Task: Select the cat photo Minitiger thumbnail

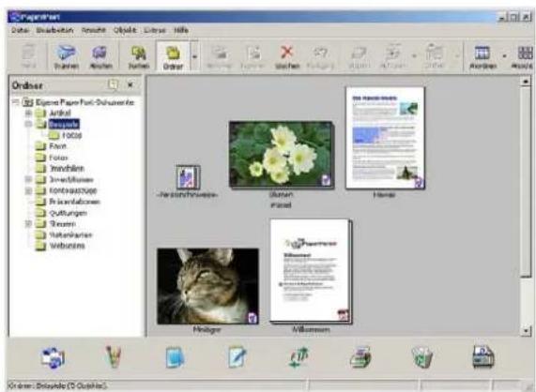Action: coord(207,286)
